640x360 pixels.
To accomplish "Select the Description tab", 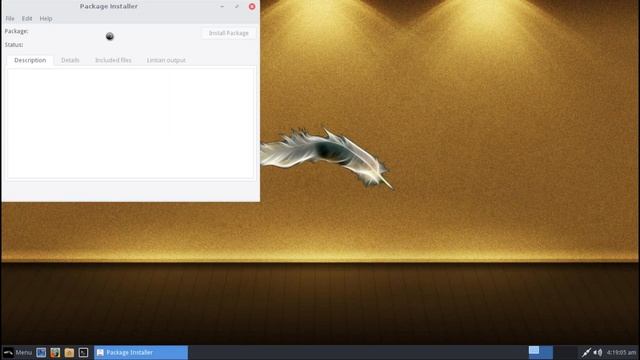I will point(30,60).
